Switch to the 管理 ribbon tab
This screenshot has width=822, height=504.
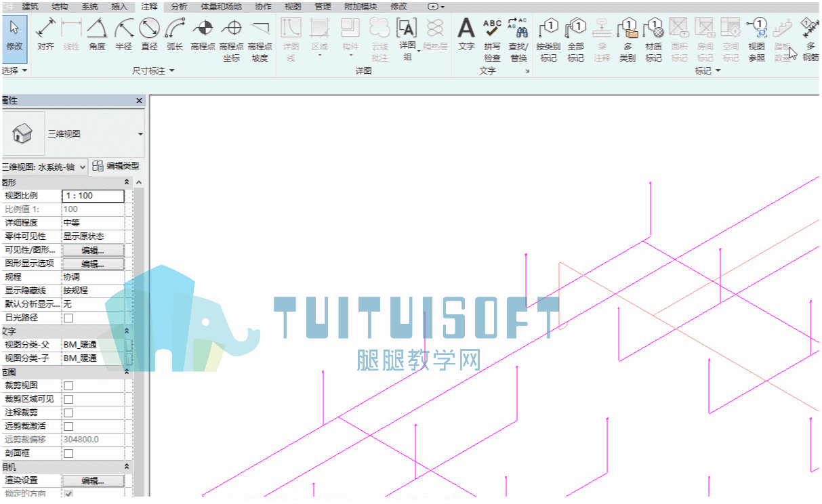pos(323,6)
